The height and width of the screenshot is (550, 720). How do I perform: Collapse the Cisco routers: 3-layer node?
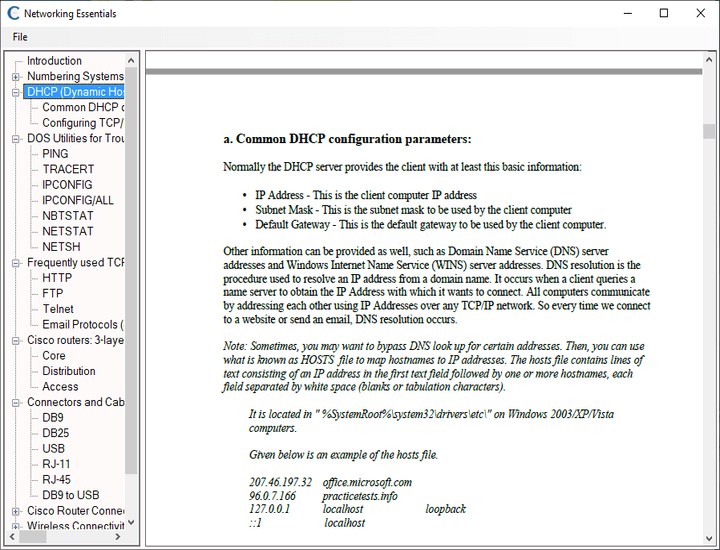click(16, 341)
